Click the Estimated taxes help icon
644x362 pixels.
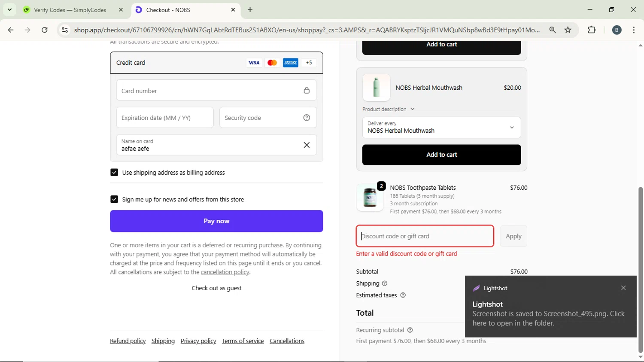403,295
